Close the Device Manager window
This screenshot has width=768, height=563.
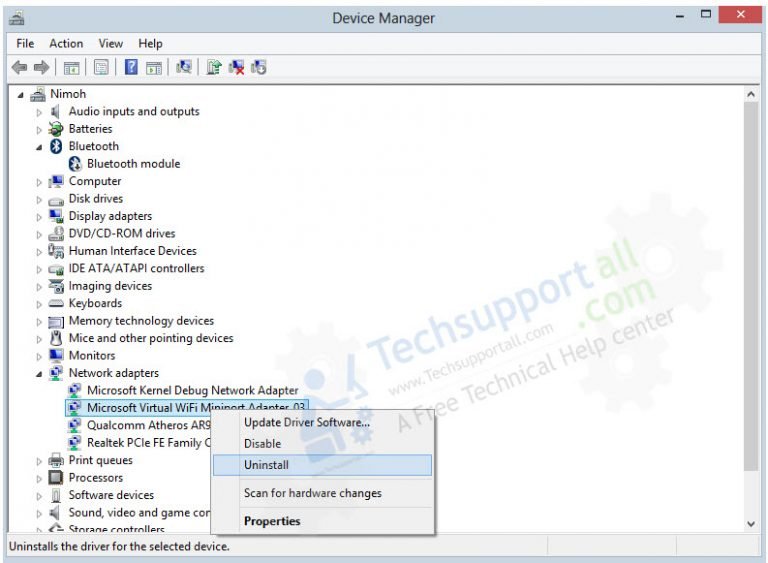click(x=740, y=15)
